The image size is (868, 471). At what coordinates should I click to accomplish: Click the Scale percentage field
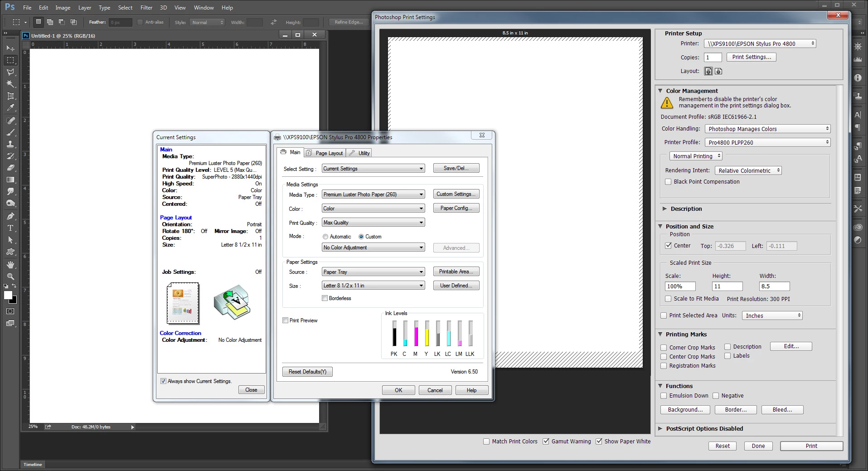(x=680, y=286)
